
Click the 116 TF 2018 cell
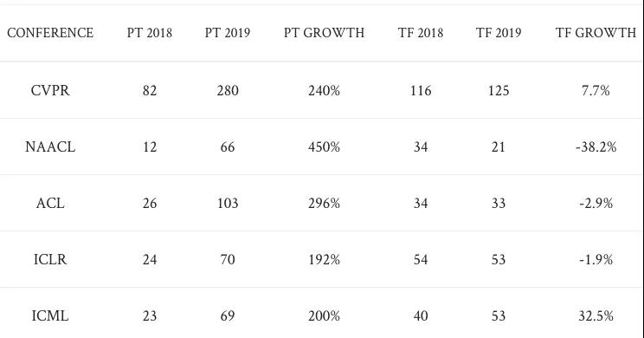[x=421, y=90]
